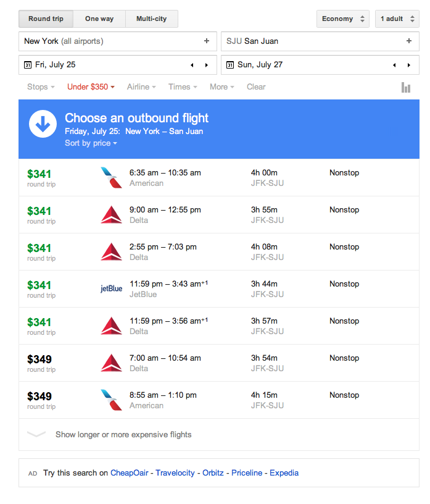
Task: Open the Sort by price menu
Action: point(91,143)
